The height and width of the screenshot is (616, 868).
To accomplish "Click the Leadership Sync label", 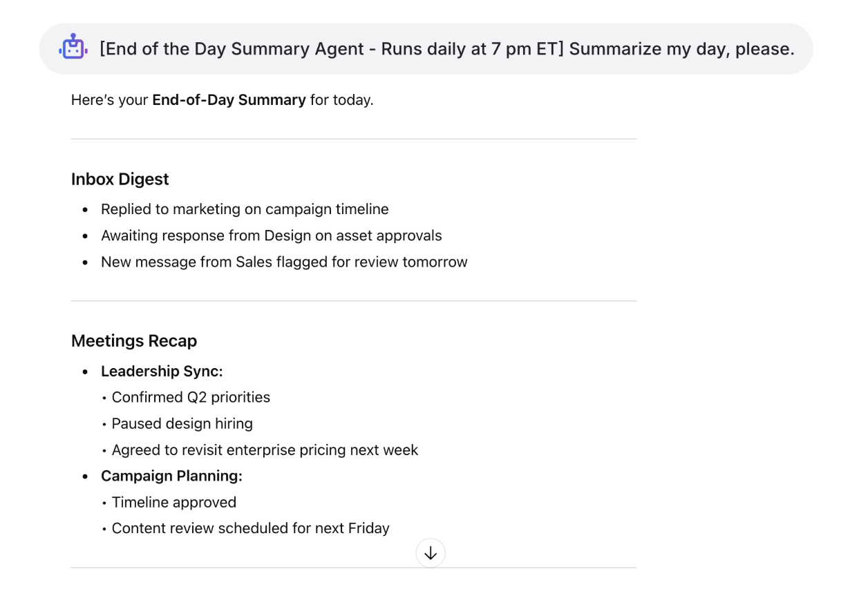I will (162, 372).
